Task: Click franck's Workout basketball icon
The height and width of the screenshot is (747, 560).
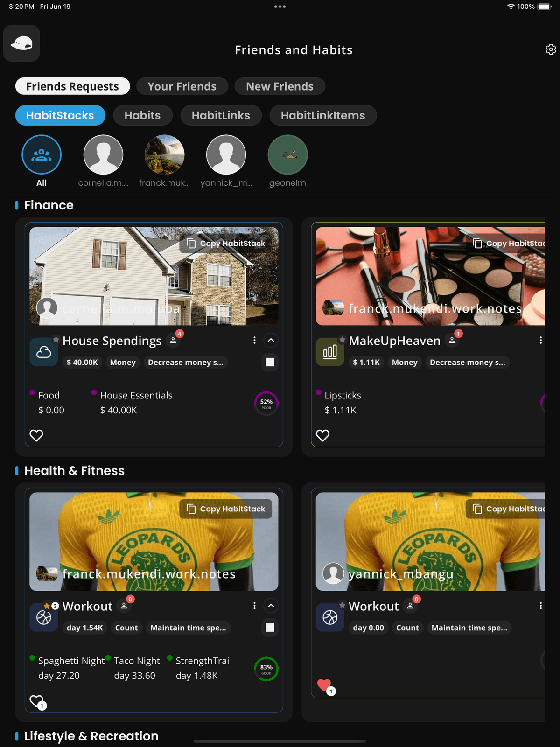Action: (44, 617)
